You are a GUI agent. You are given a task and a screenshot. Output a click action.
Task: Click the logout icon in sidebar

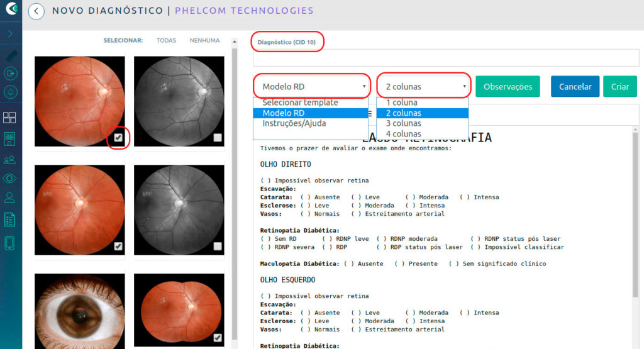10,74
